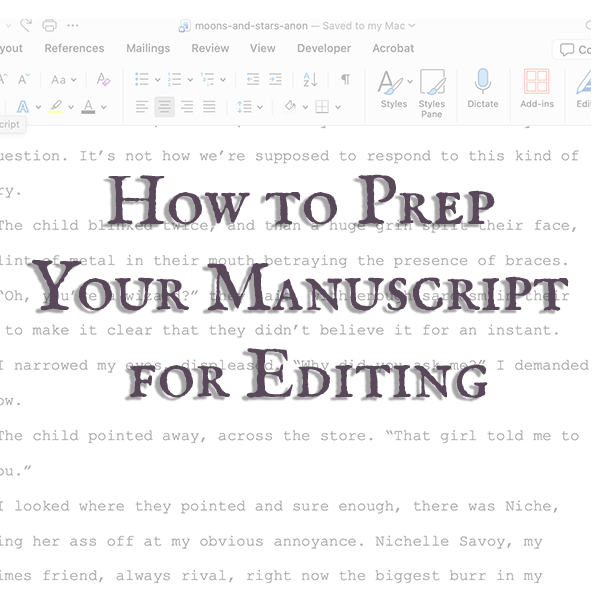Click the Decrease Indent icon
The width and height of the screenshot is (600, 600).
click(x=253, y=80)
